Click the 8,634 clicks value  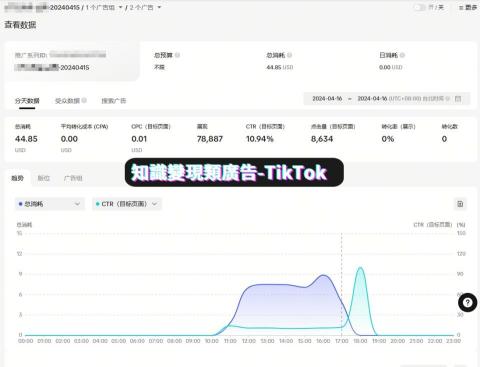322,139
